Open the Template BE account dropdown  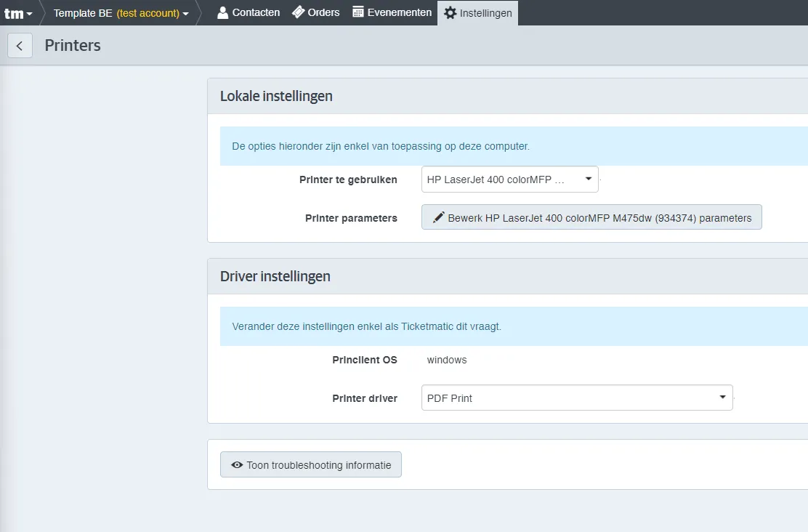121,13
